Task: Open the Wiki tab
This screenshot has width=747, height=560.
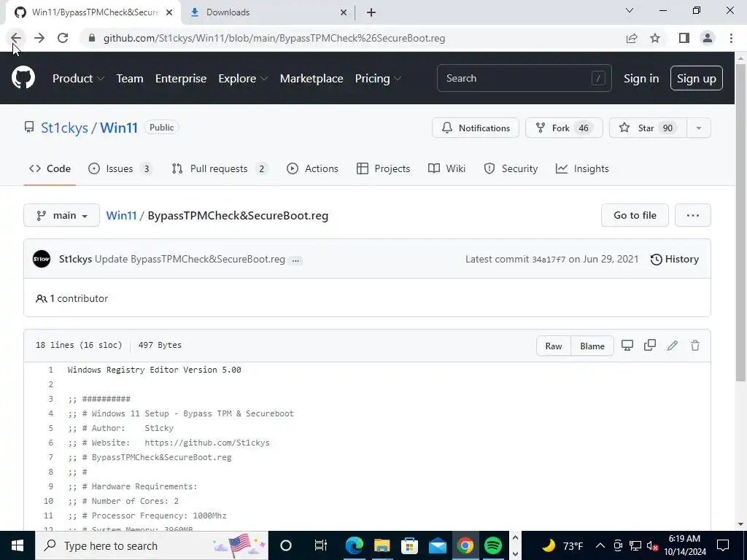Action: point(446,168)
